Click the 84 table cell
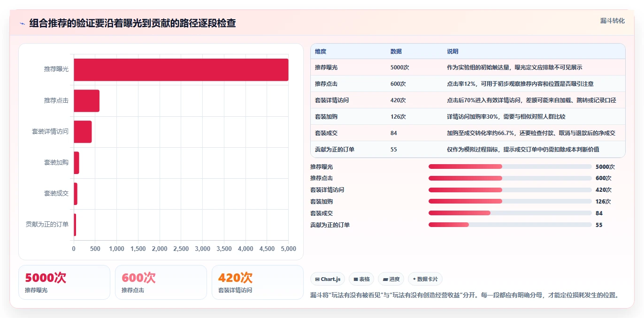 coord(414,133)
